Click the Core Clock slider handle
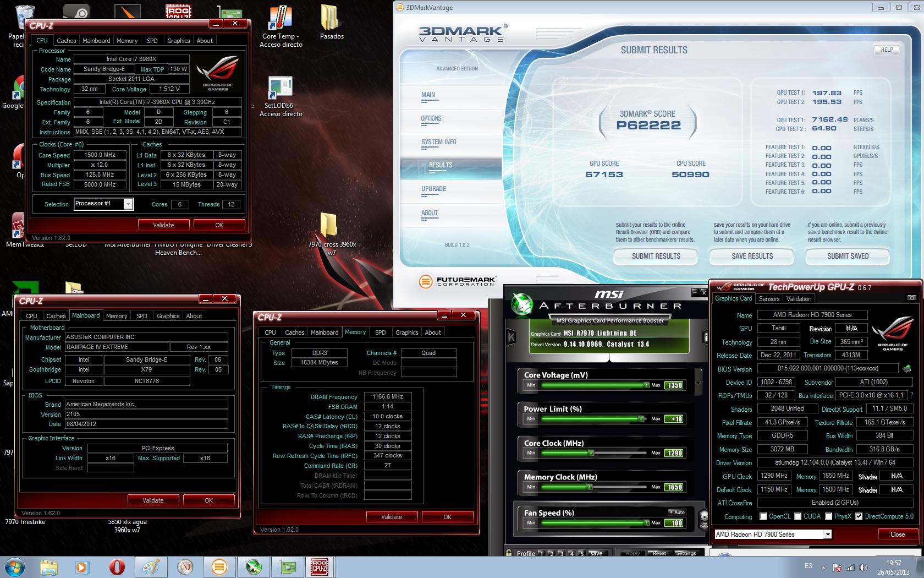The image size is (924, 578). coord(591,452)
